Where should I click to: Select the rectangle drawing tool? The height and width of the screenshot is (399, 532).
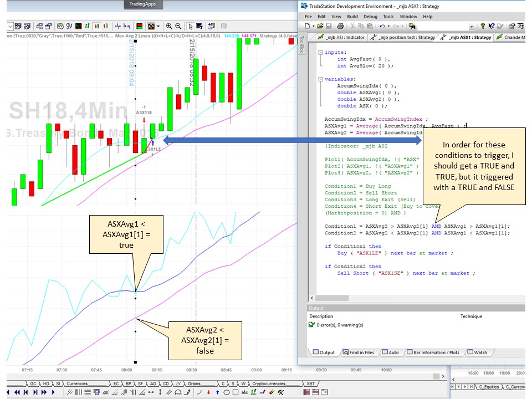pyautogui.click(x=235, y=392)
